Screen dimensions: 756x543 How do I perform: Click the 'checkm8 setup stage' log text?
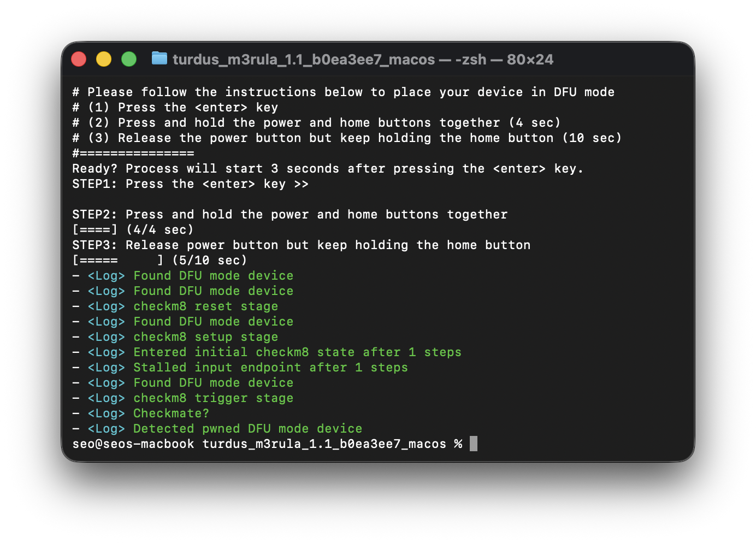point(205,337)
